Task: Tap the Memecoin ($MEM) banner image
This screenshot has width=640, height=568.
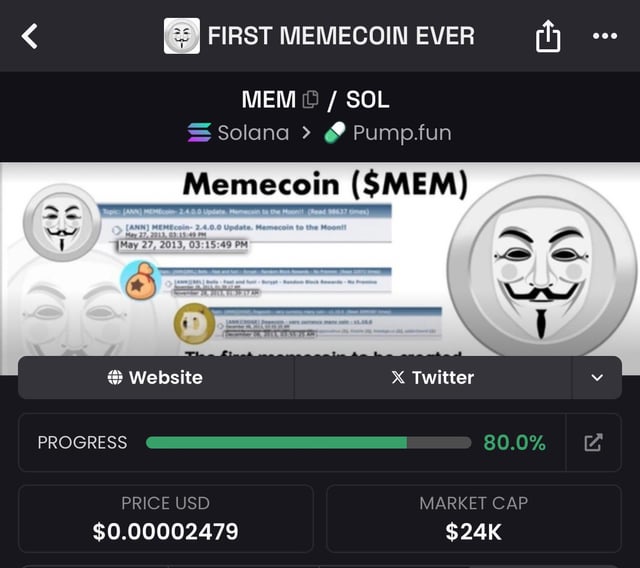Action: tap(320, 261)
